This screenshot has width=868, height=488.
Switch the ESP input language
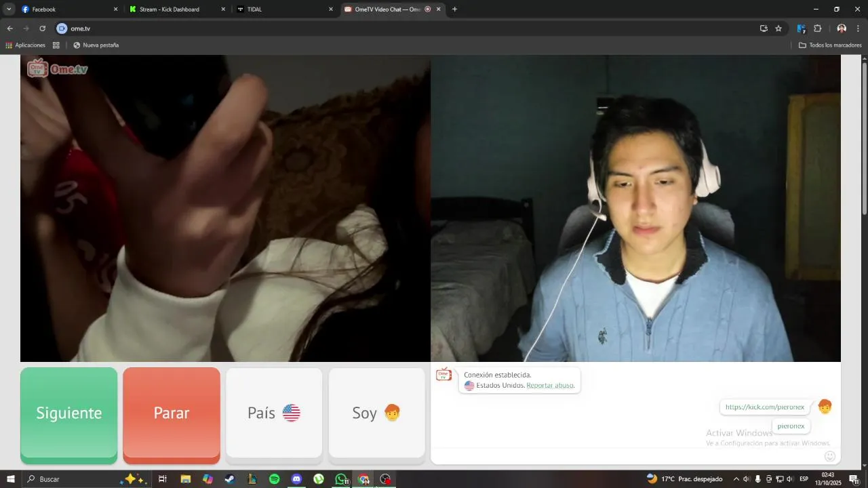[804, 479]
